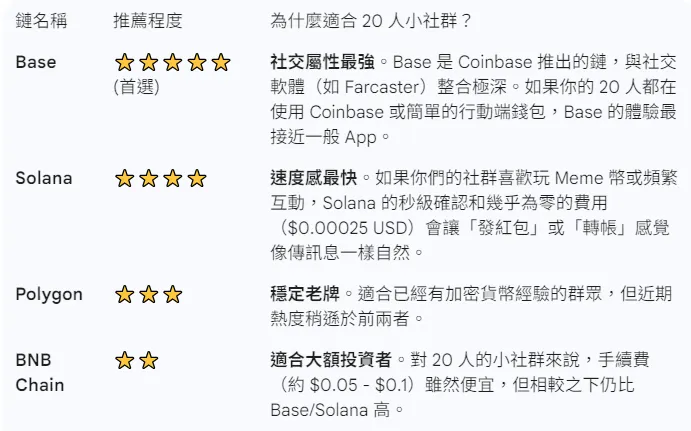Select the Base chain name cell
691x431 pixels.
[x=36, y=62]
